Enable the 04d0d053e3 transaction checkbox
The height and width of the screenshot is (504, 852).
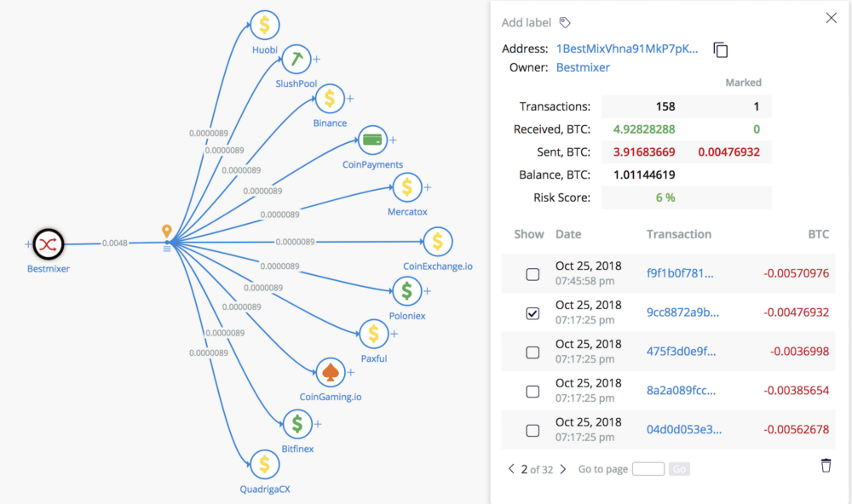click(532, 431)
